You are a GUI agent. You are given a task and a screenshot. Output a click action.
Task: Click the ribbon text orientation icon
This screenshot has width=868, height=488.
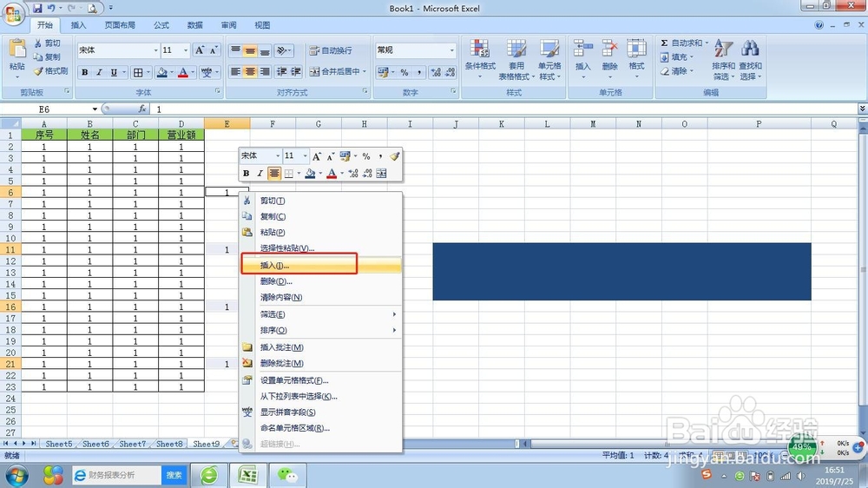click(284, 50)
